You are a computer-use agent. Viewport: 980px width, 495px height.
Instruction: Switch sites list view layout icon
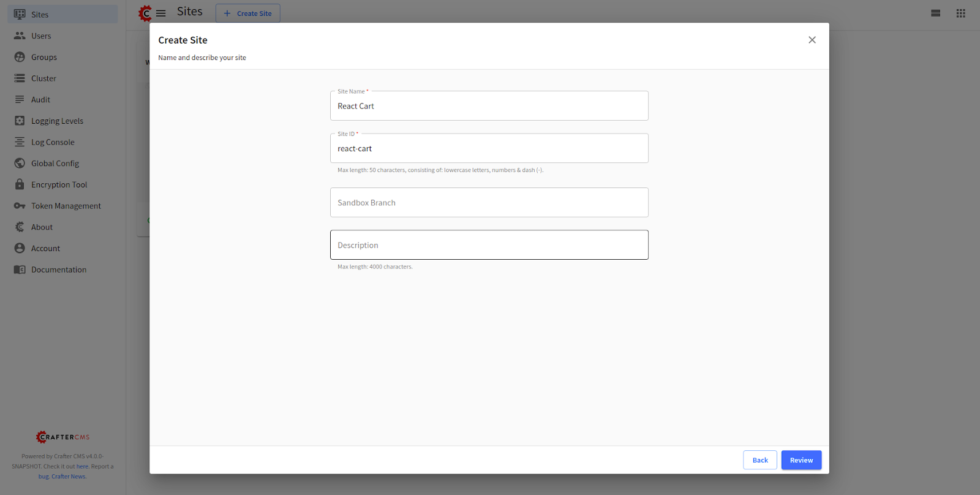(935, 13)
